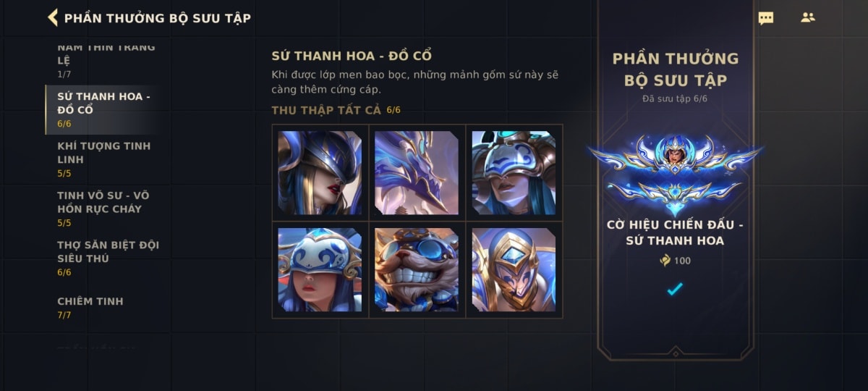This screenshot has width=868, height=391.
Task: Open the friends list icon
Action: click(x=808, y=17)
